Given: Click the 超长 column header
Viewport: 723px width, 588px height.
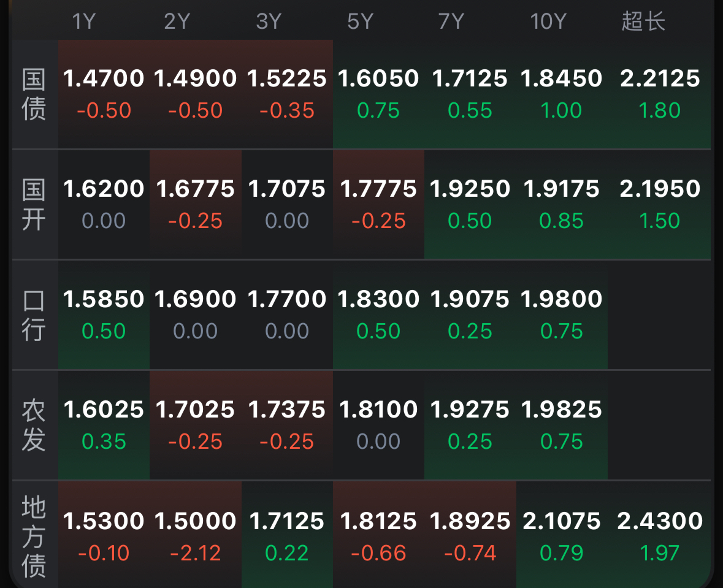Looking at the screenshot, I should [x=643, y=21].
